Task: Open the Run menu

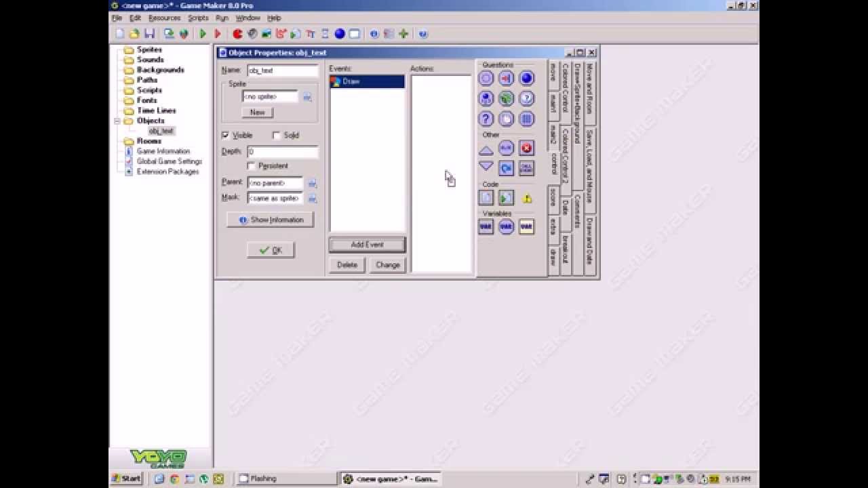Action: tap(222, 18)
